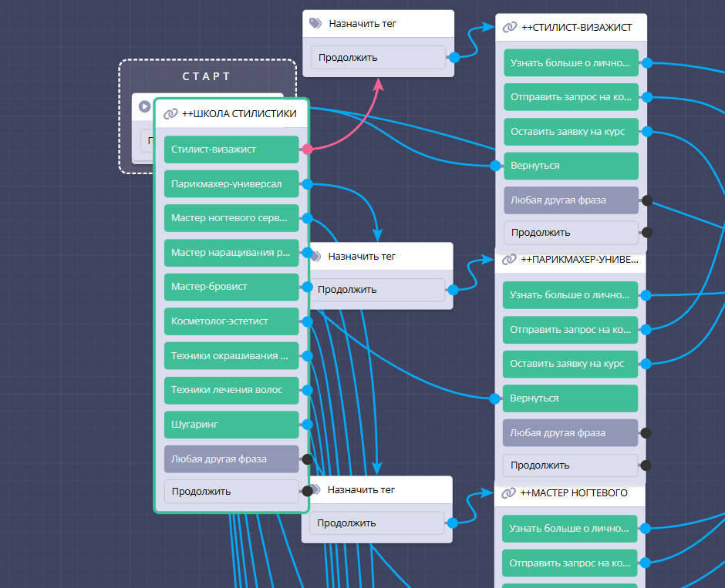Click Оставить заявку на курс in ПАРИКМАХЕР block
Viewport: 725px width, 588px height.
coord(570,364)
